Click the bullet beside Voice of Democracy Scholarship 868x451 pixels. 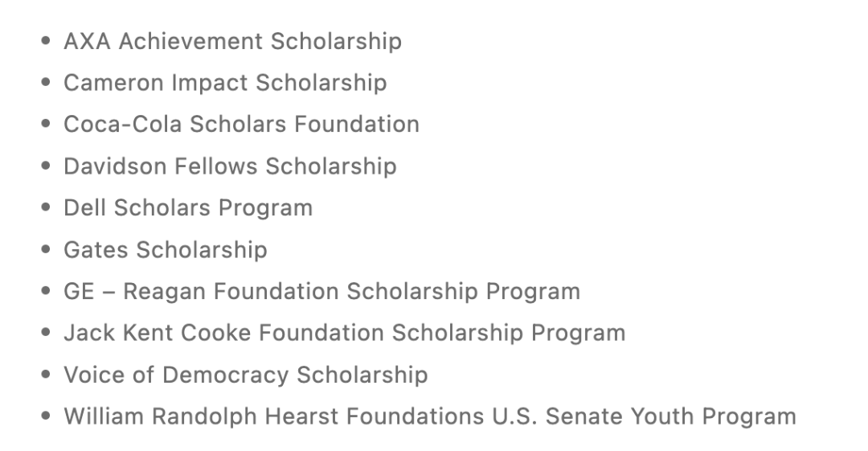tap(46, 374)
